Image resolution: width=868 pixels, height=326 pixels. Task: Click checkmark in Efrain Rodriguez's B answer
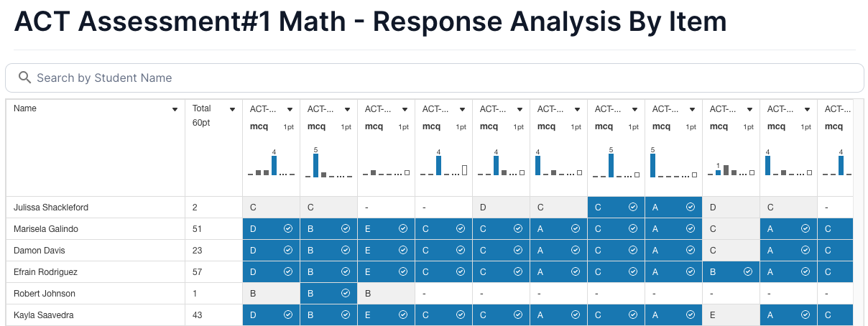[748, 272]
